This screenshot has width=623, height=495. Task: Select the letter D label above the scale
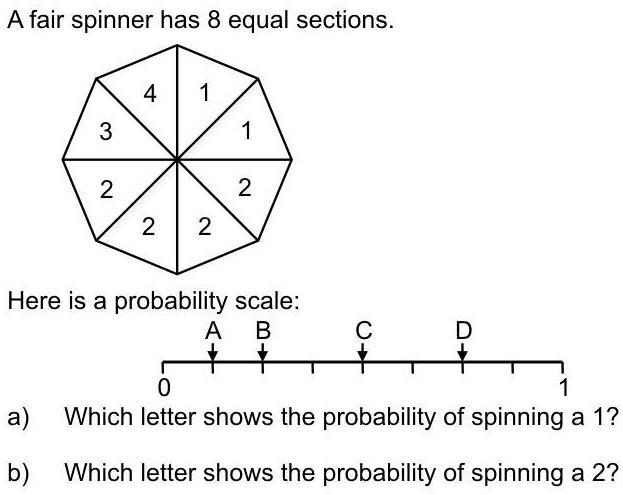463,330
